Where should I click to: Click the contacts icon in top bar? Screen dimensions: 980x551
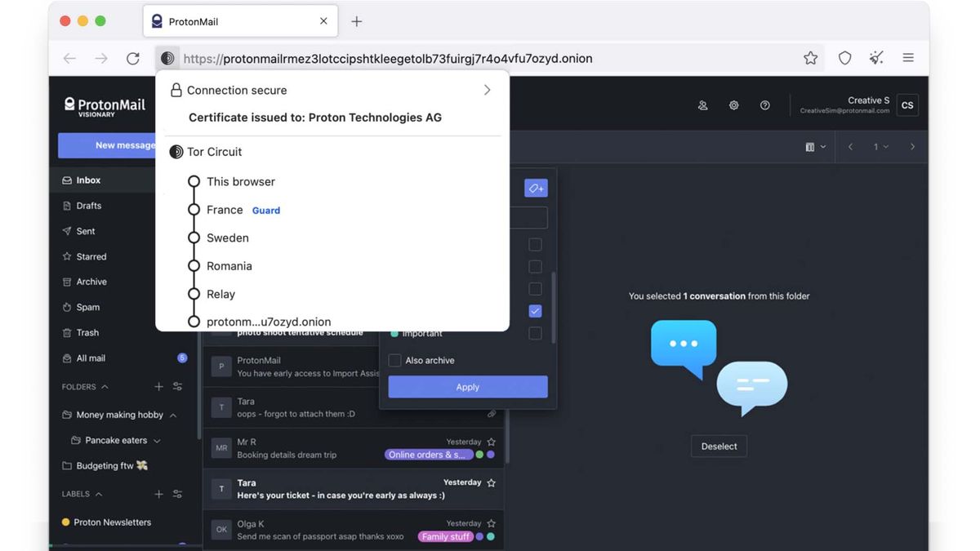pyautogui.click(x=702, y=104)
